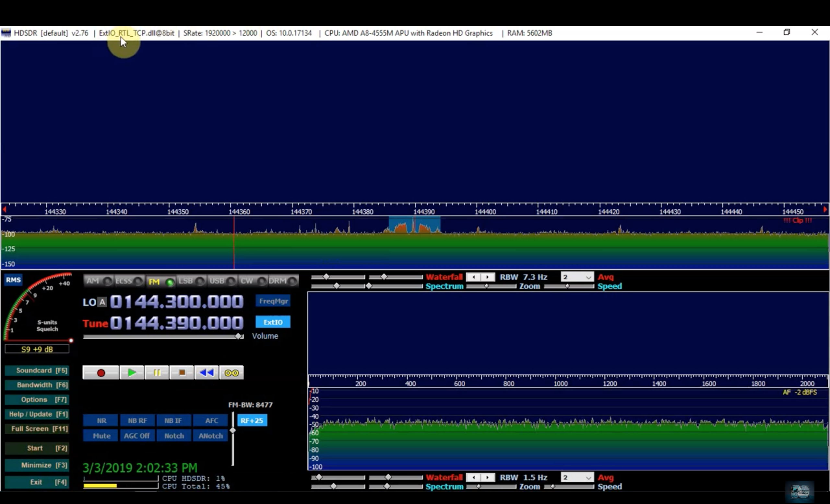The height and width of the screenshot is (504, 830).
Task: Toggle the RF+25 gain button
Action: [252, 420]
